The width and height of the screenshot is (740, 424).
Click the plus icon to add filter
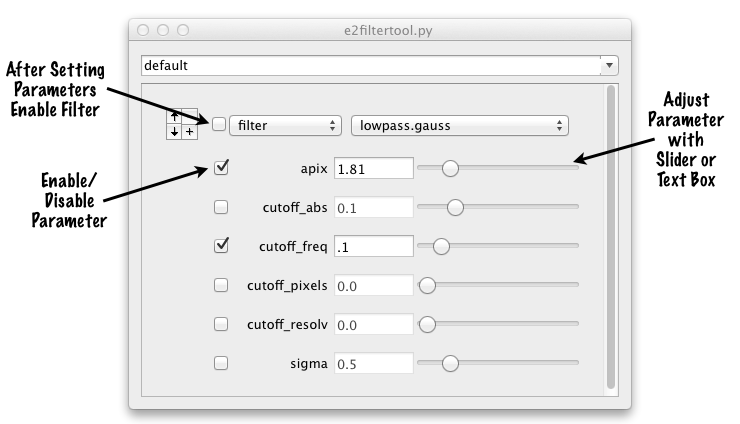click(x=190, y=132)
